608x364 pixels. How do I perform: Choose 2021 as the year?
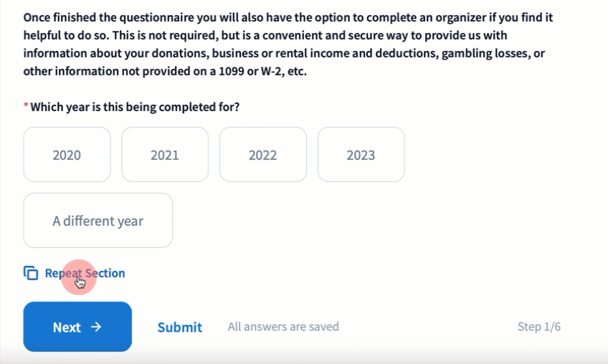(x=165, y=155)
